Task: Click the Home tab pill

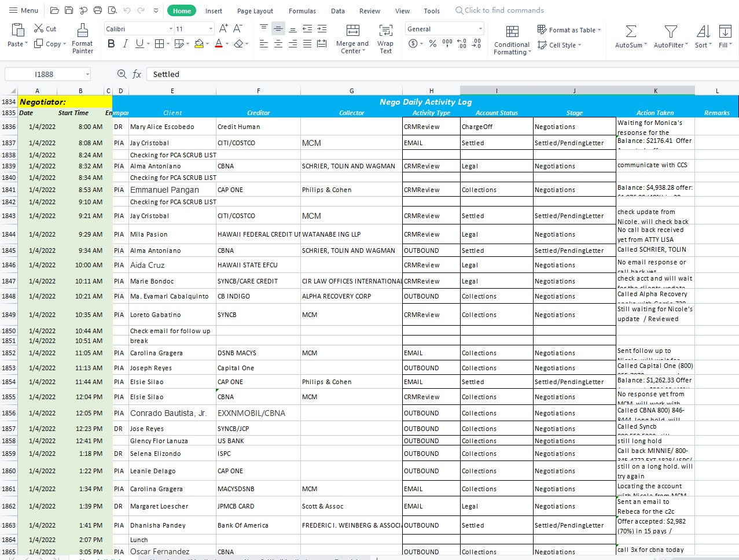Action: pyautogui.click(x=182, y=11)
